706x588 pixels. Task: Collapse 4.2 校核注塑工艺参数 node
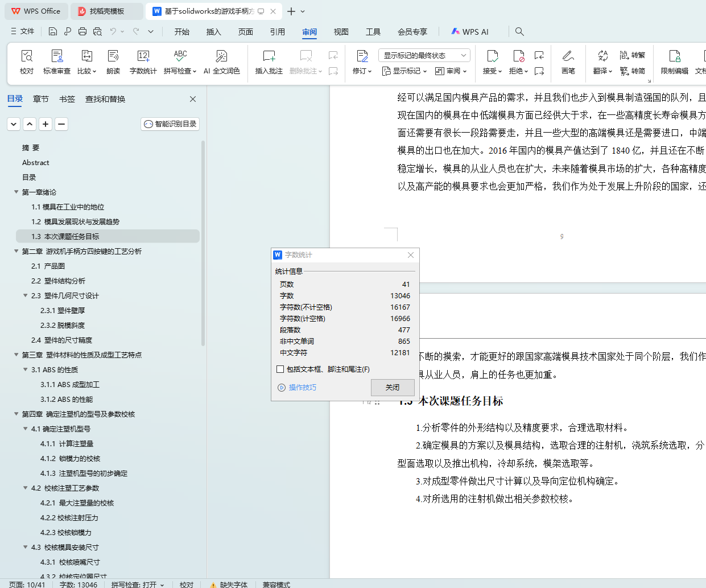(26, 488)
